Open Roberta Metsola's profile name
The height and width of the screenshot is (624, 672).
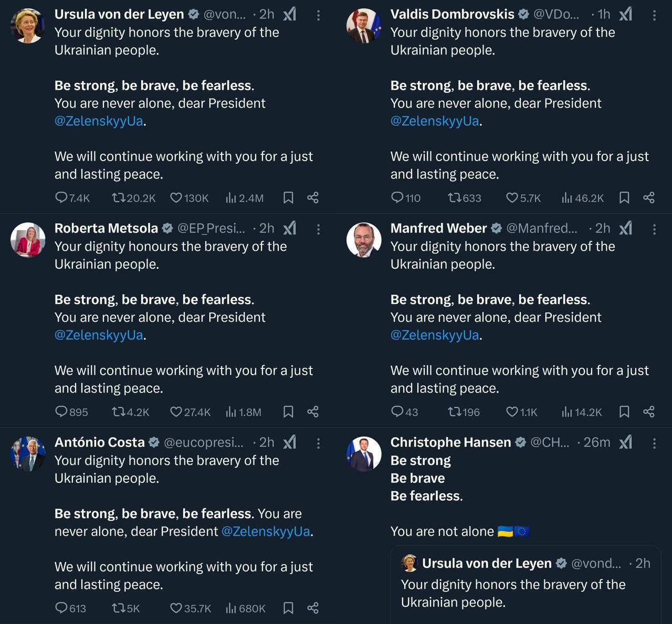pyautogui.click(x=106, y=228)
